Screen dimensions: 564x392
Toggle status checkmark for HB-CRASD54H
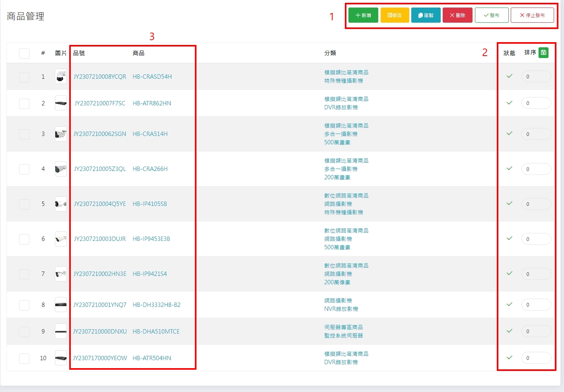point(509,76)
